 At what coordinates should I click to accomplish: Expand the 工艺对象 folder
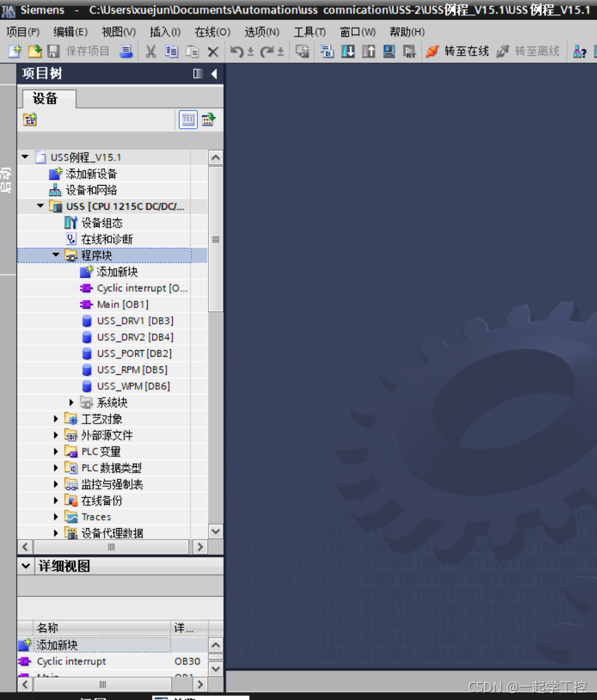(x=56, y=419)
